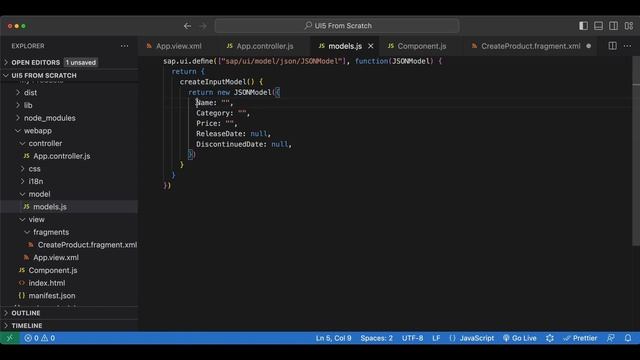
Task: Open the feedback icon in status bar
Action: pos(611,338)
